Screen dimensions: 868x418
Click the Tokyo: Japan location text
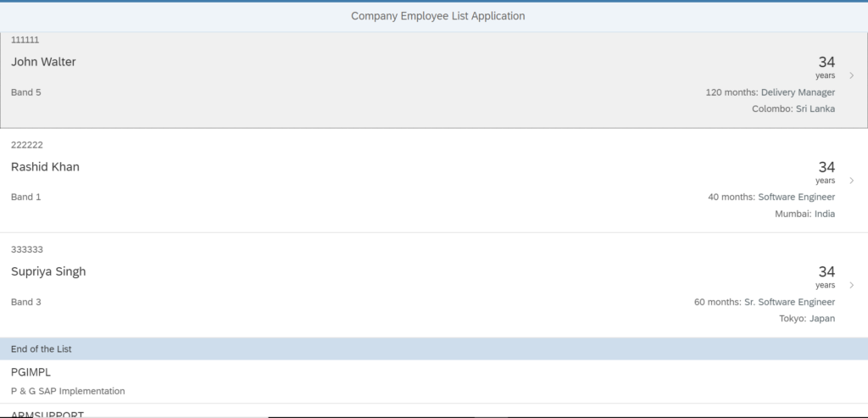pyautogui.click(x=807, y=318)
